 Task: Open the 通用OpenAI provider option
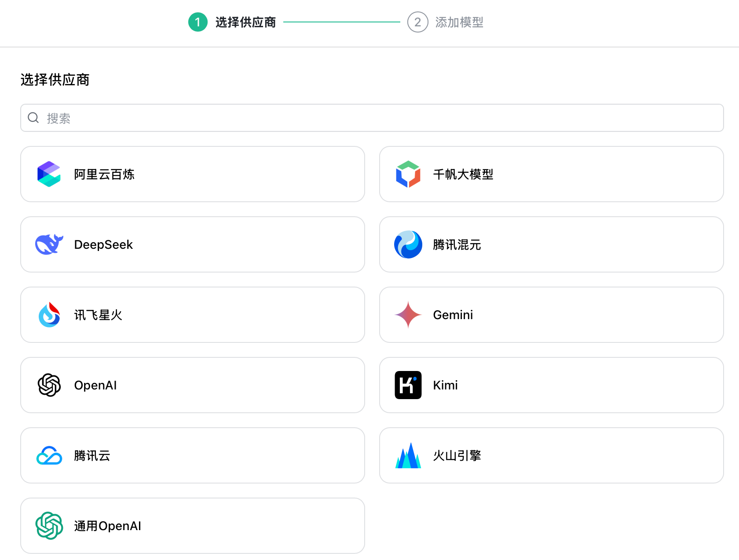pyautogui.click(x=193, y=526)
